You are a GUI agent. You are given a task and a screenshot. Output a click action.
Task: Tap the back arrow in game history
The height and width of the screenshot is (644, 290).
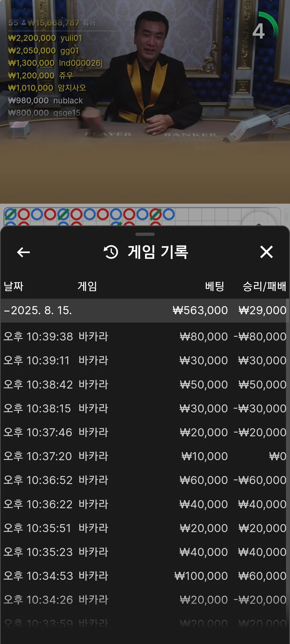(x=23, y=252)
